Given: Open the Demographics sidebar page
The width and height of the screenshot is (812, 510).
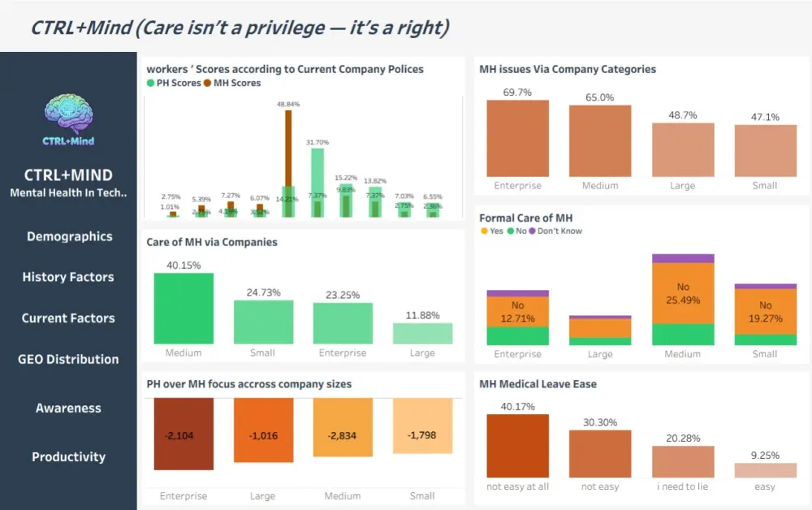Looking at the screenshot, I should (x=69, y=236).
